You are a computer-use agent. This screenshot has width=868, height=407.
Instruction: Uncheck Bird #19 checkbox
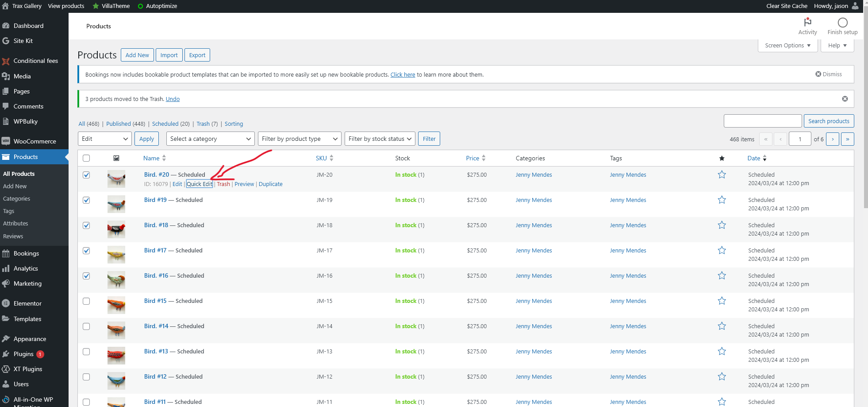(86, 200)
